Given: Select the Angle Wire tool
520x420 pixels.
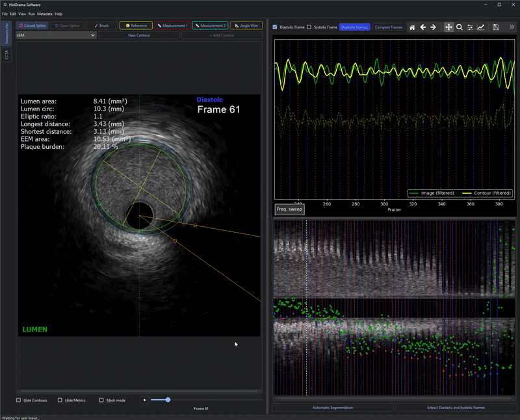Looking at the screenshot, I should [x=246, y=25].
